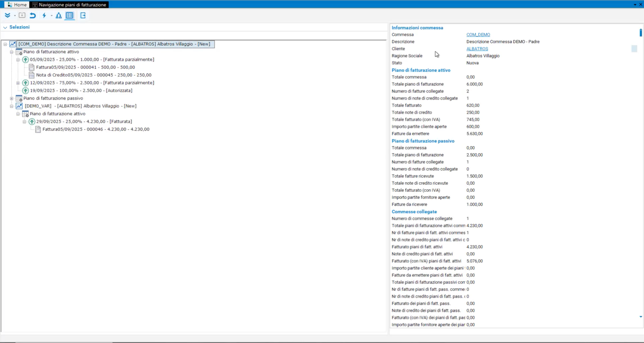Image resolution: width=644 pixels, height=343 pixels.
Task: Toggle the details panel list icon in toolbar
Action: click(70, 16)
